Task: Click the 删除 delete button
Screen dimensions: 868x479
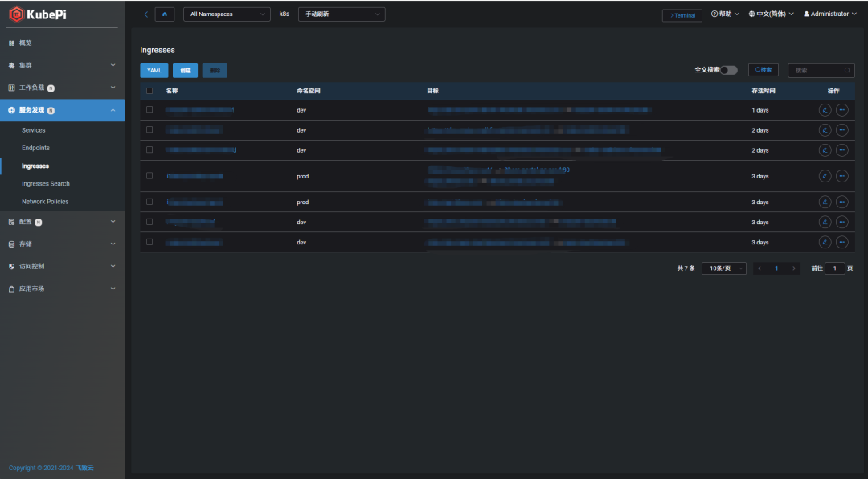Action: pos(215,71)
